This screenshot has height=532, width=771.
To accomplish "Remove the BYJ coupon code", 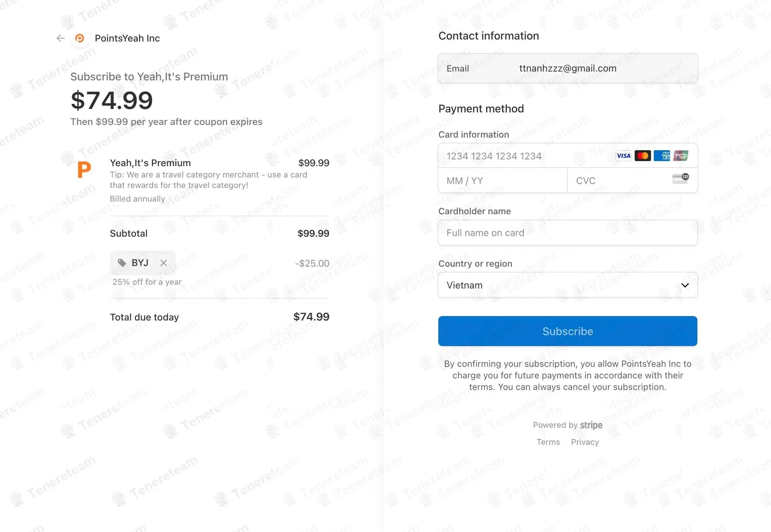I will [164, 263].
